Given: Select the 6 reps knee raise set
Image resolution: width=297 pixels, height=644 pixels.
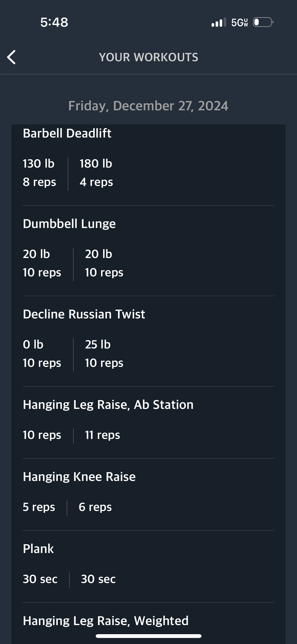Looking at the screenshot, I should (95, 507).
